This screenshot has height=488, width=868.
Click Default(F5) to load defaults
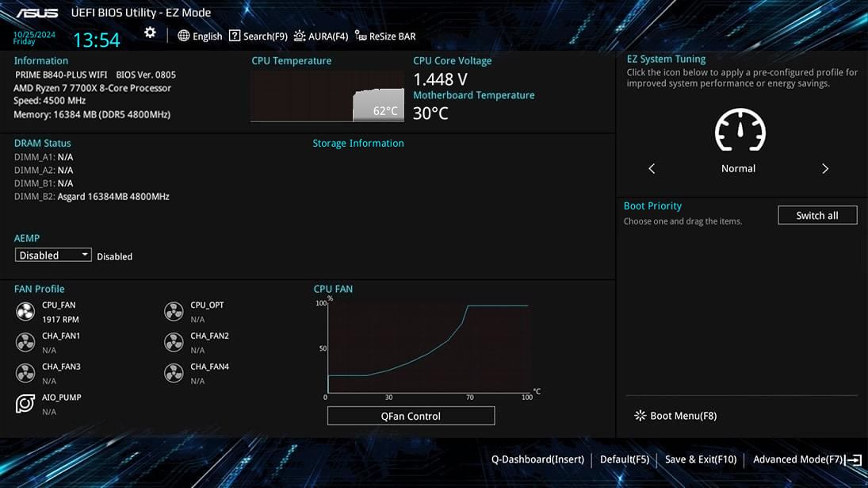[x=625, y=459]
